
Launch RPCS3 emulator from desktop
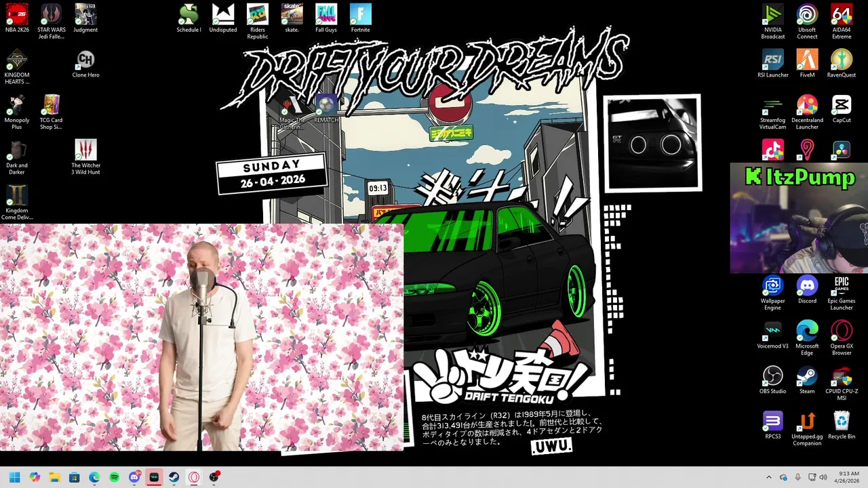click(x=772, y=426)
